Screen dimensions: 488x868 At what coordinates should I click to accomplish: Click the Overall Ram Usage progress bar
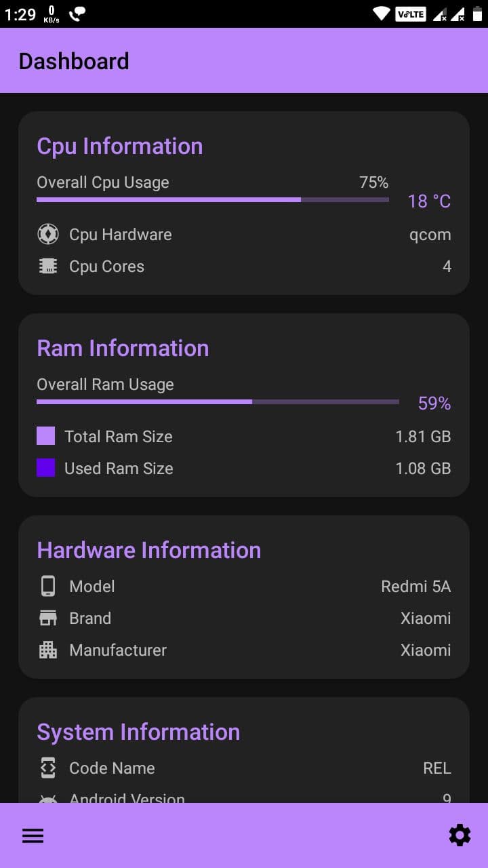(x=218, y=401)
